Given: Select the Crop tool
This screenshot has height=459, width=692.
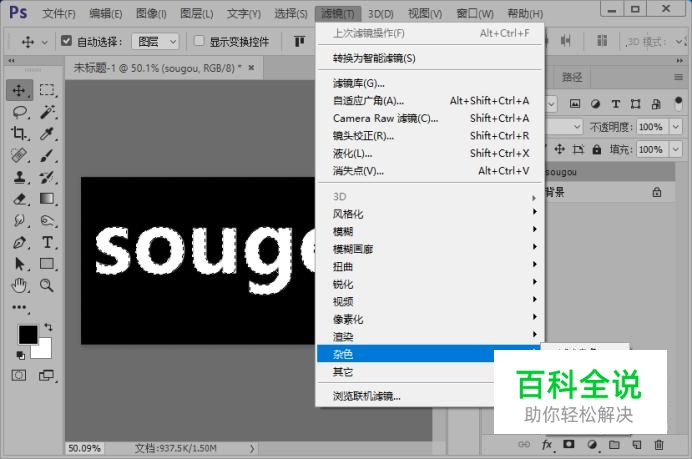Looking at the screenshot, I should pos(19,133).
